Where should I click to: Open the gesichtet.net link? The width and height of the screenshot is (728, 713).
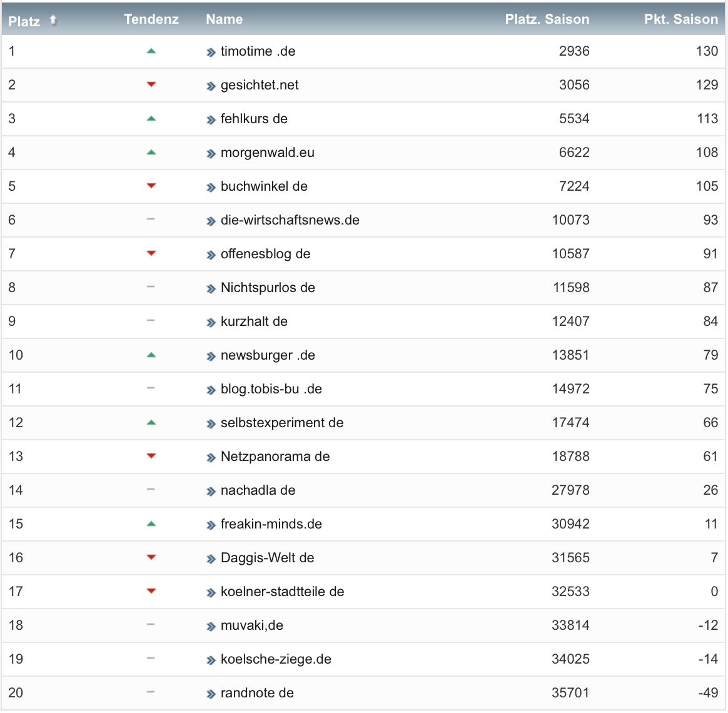(260, 85)
